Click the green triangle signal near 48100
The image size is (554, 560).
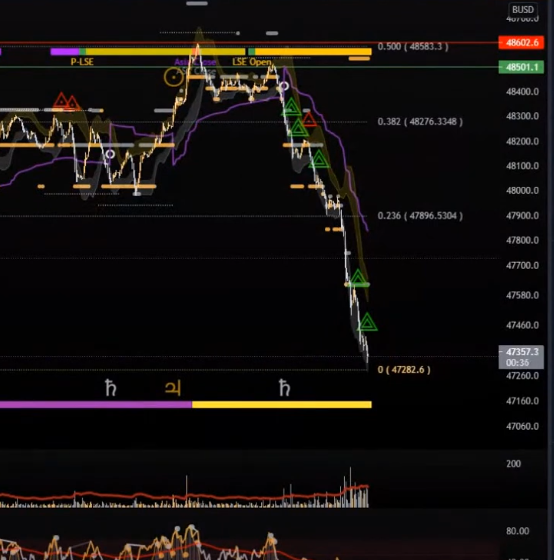pos(319,159)
